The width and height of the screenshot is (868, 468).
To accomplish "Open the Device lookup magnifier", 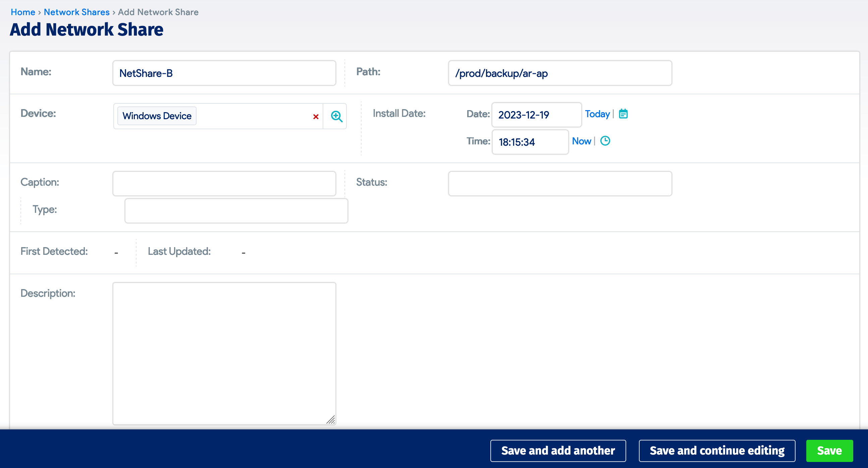I will [336, 116].
